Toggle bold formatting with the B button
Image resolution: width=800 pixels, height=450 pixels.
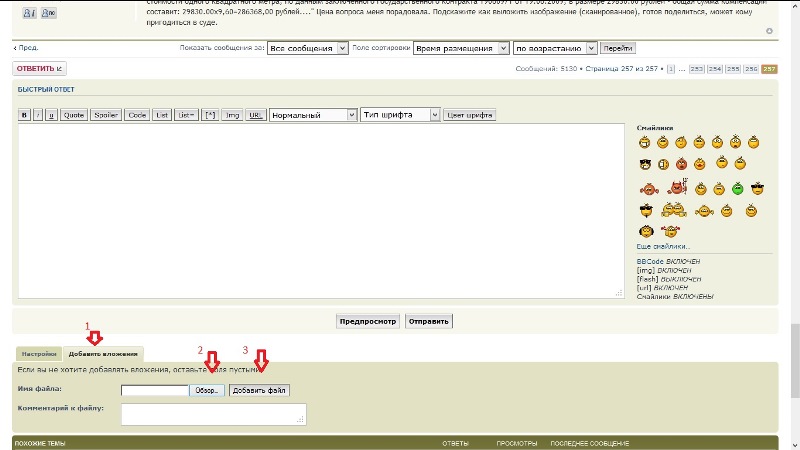coord(25,115)
